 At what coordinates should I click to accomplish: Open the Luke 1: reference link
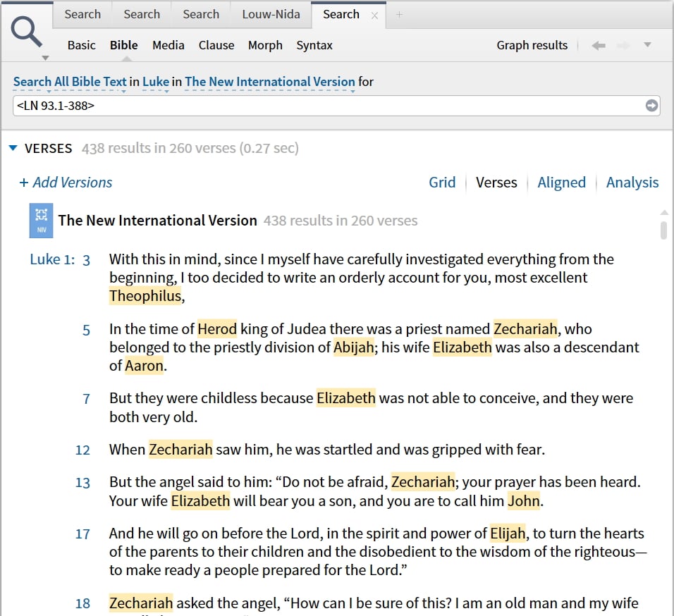pyautogui.click(x=52, y=259)
